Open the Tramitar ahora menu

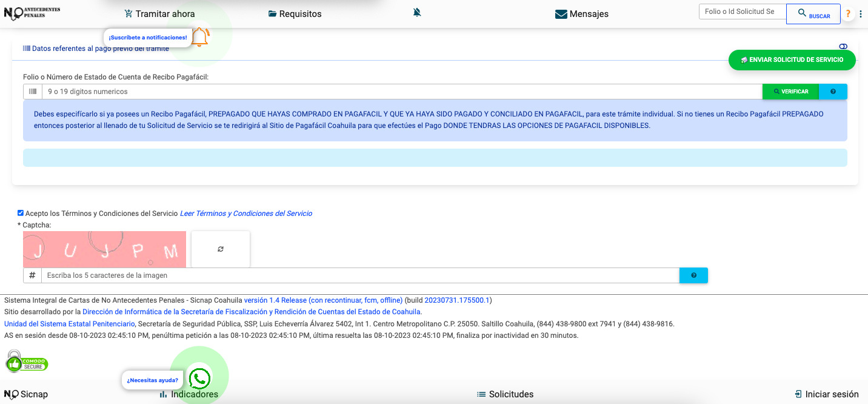coord(159,13)
